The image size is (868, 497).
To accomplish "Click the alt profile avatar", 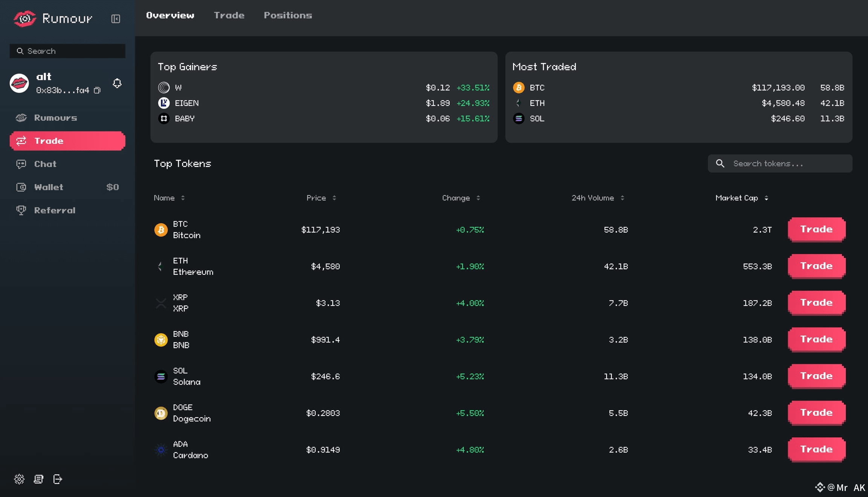I will pyautogui.click(x=19, y=83).
